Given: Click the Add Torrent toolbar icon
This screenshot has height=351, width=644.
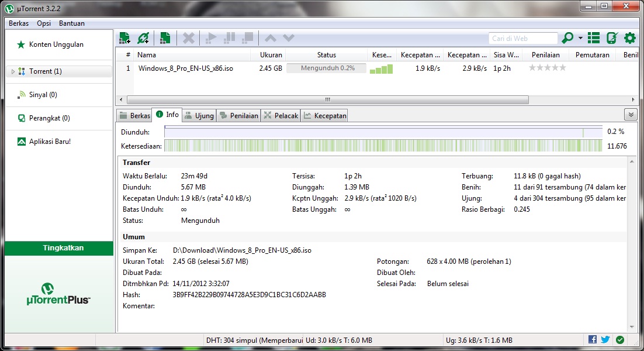Looking at the screenshot, I should [x=124, y=38].
